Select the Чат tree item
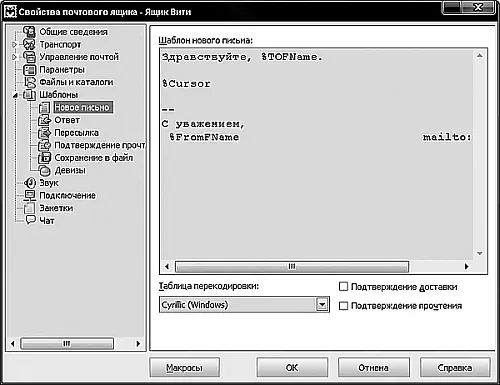The height and width of the screenshot is (385, 500). (x=47, y=220)
